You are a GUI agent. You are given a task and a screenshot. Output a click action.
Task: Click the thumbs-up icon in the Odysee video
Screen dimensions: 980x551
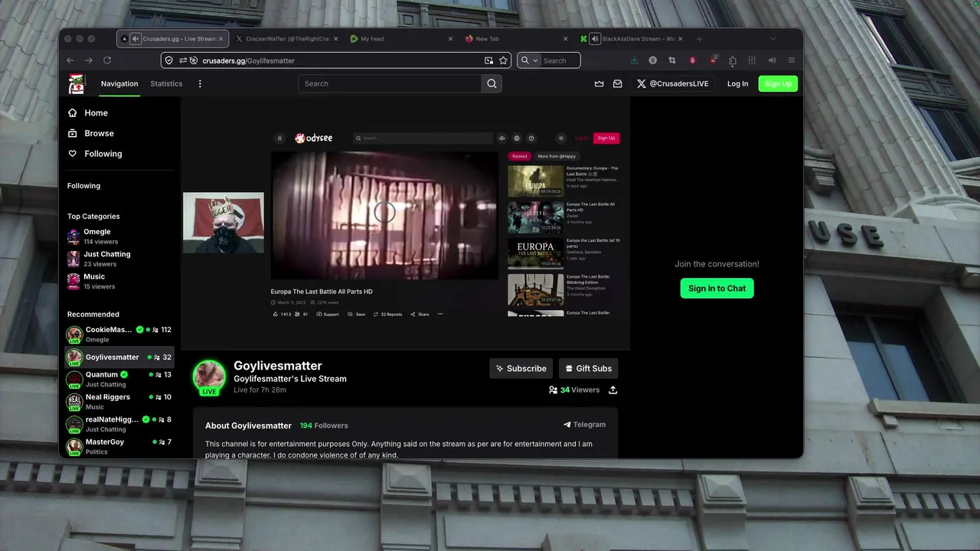coord(276,314)
